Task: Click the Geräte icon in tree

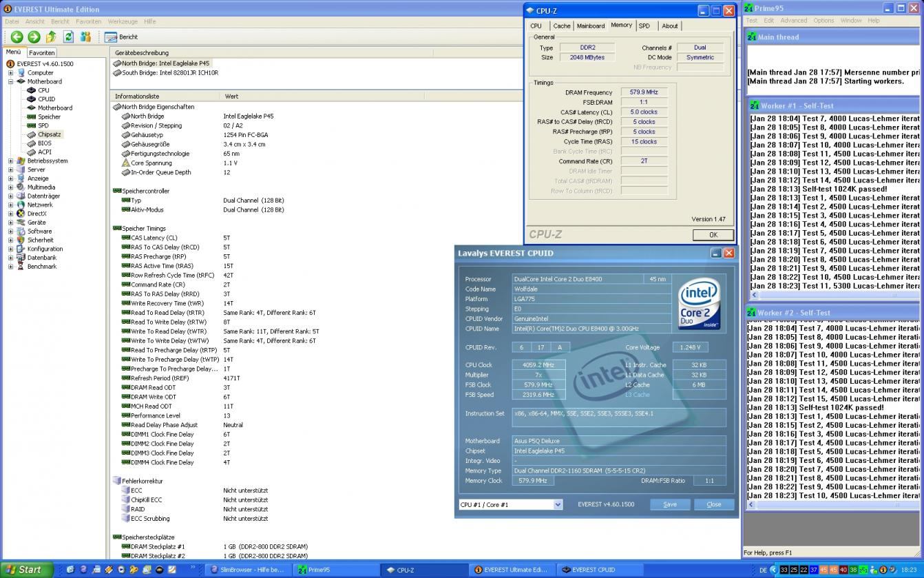Action: [x=21, y=223]
